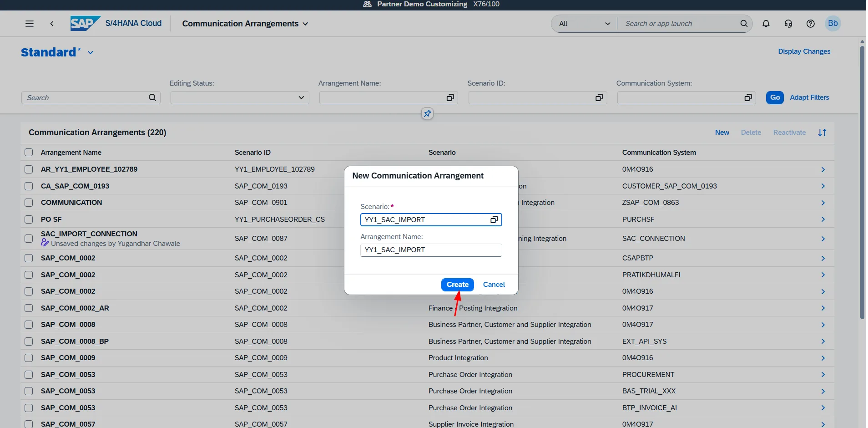The width and height of the screenshot is (868, 428).
Task: Click the Arrangement Name column header
Action: point(71,153)
